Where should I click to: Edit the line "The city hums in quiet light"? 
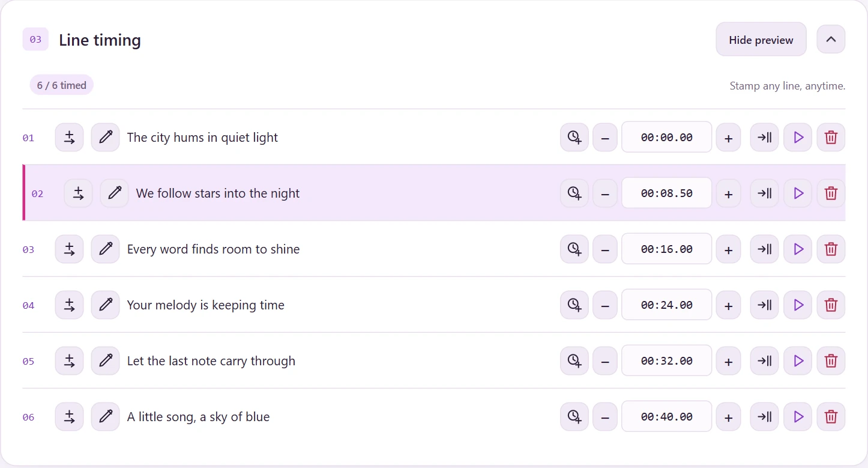(x=106, y=138)
